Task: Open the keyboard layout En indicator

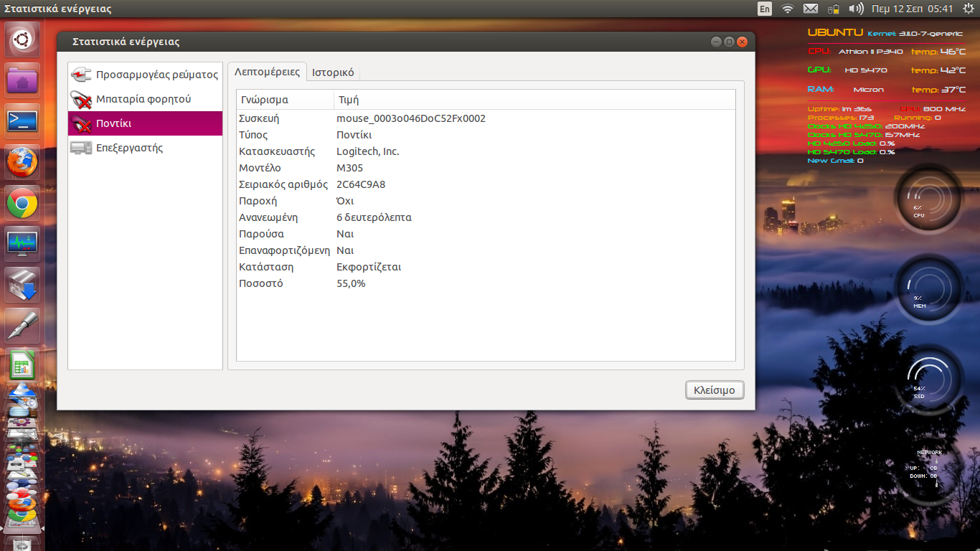Action: tap(765, 9)
